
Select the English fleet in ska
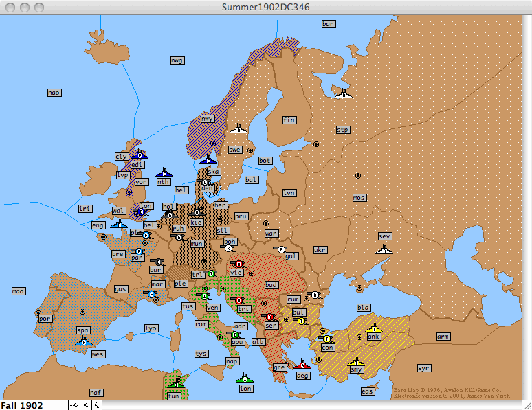pos(208,160)
